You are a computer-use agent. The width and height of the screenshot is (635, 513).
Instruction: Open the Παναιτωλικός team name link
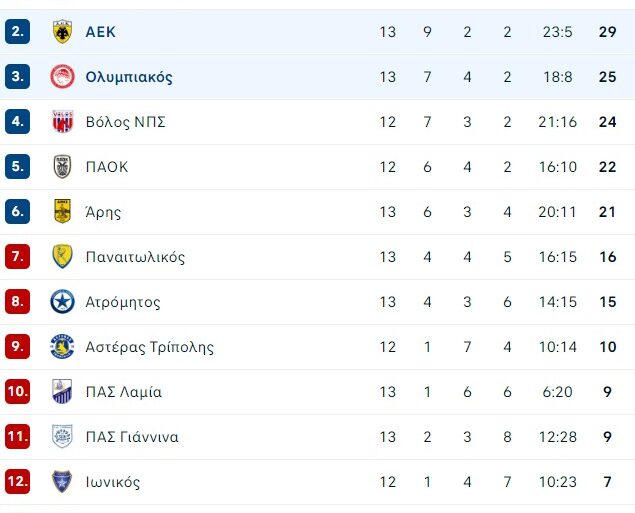pyautogui.click(x=135, y=257)
